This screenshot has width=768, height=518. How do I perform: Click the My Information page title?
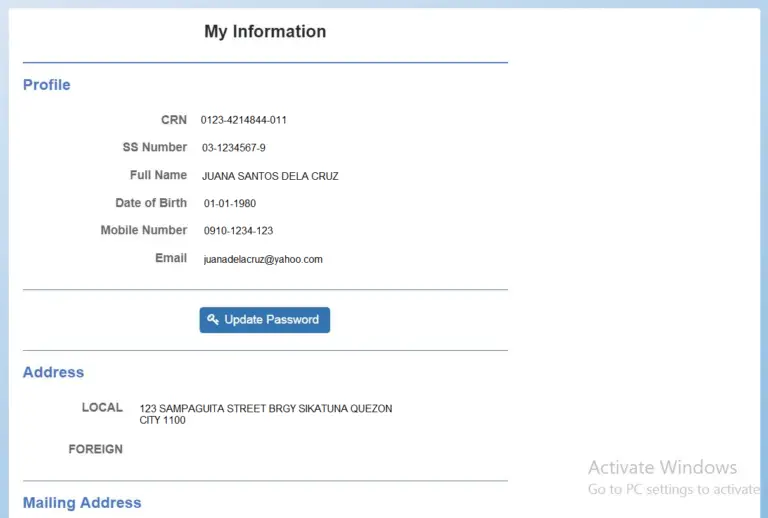point(265,32)
